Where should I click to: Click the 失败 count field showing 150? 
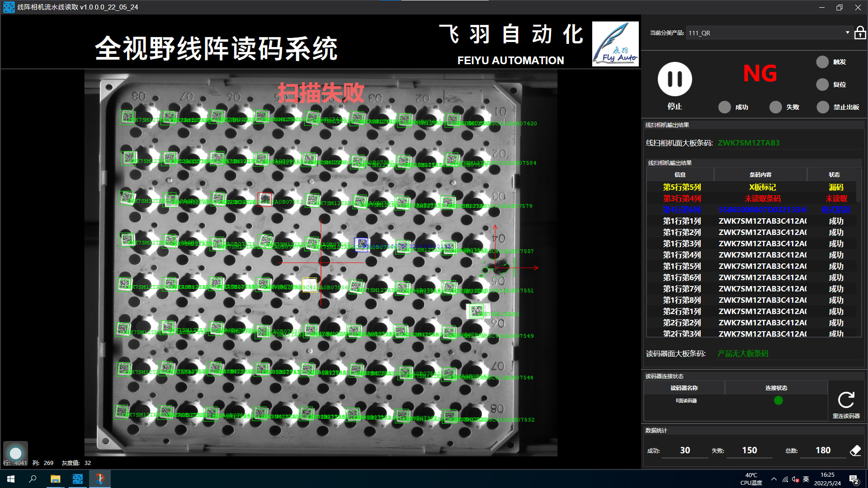(x=749, y=450)
